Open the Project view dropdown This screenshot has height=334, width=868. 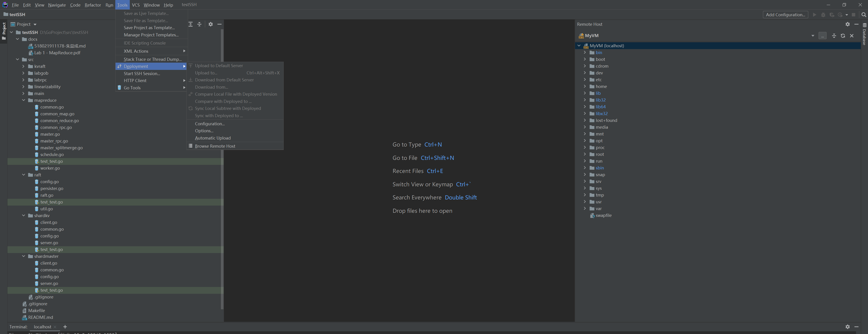point(35,24)
